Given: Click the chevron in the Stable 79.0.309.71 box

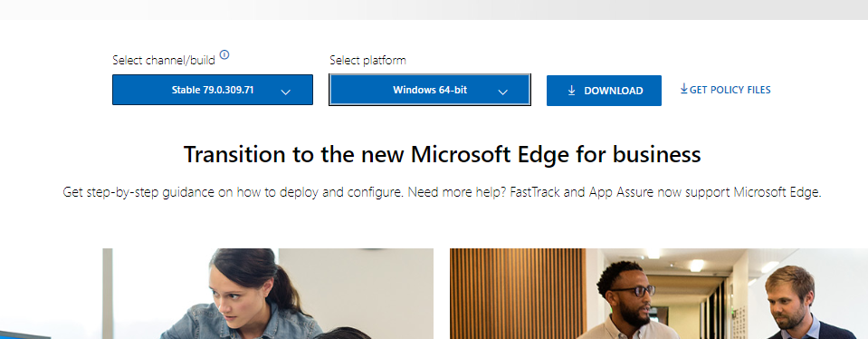Looking at the screenshot, I should [286, 92].
